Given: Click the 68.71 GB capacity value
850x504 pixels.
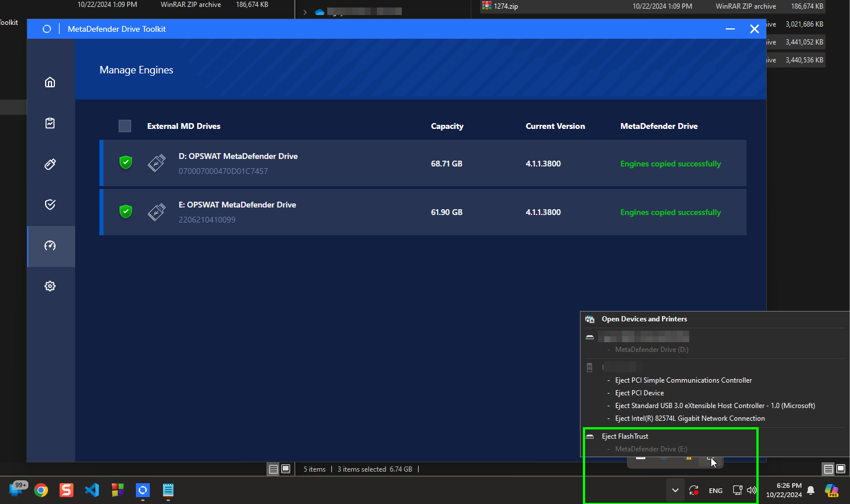Looking at the screenshot, I should click(446, 164).
